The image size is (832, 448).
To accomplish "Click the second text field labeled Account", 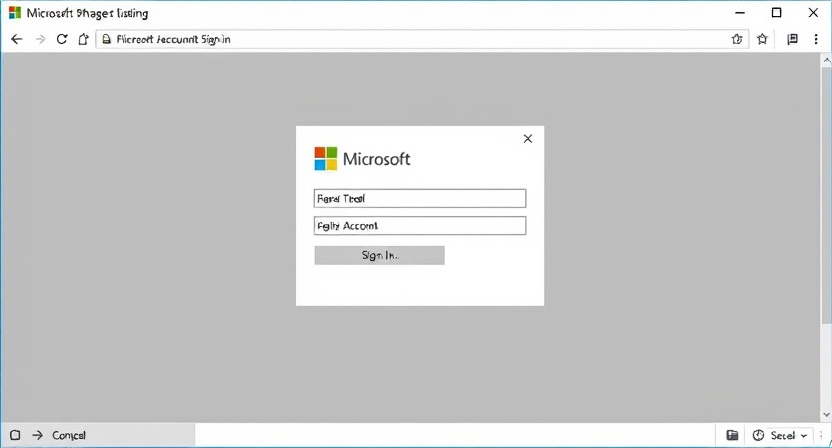I will tap(420, 226).
